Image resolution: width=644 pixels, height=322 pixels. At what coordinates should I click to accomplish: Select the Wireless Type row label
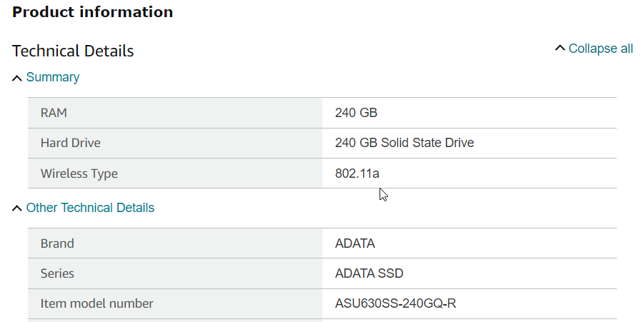79,173
